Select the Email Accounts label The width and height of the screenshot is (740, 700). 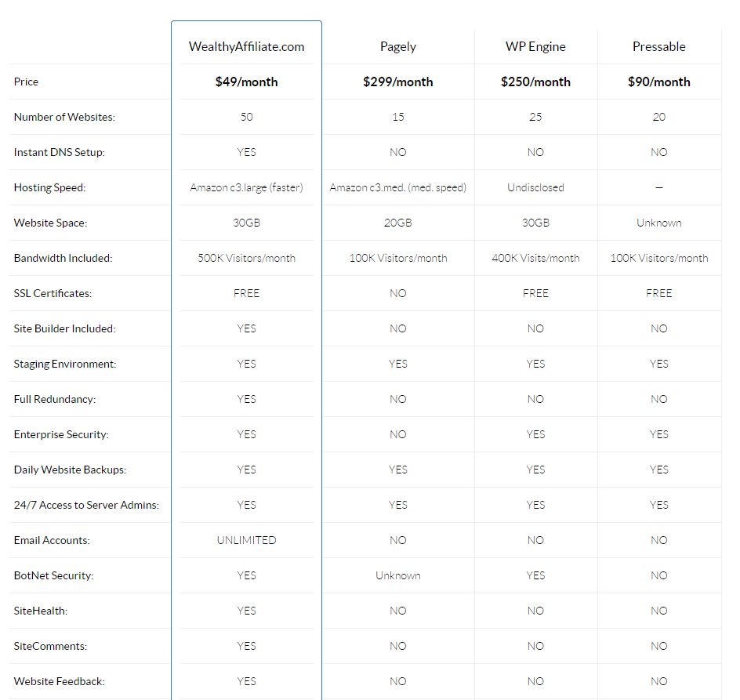(52, 540)
